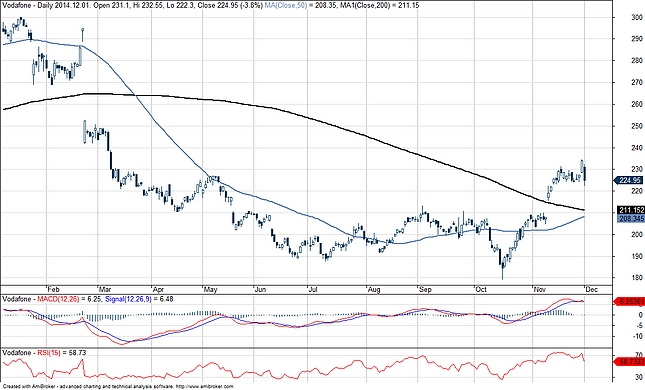Click the 250 price axis label
Screen dimensions: 645x390
pos(638,126)
